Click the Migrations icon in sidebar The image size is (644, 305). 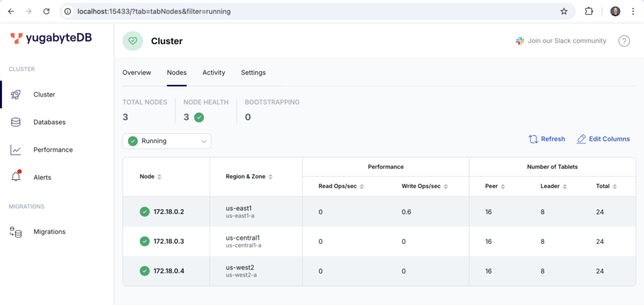pos(16,231)
